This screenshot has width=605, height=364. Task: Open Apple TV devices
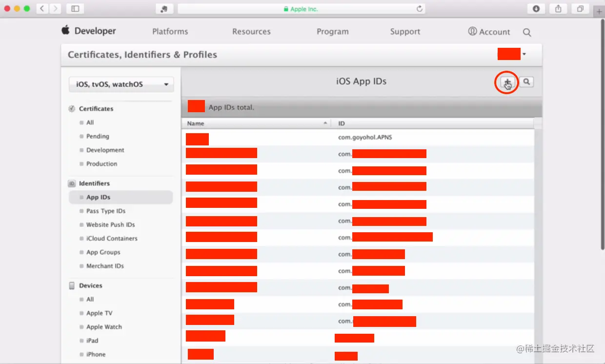click(x=99, y=313)
